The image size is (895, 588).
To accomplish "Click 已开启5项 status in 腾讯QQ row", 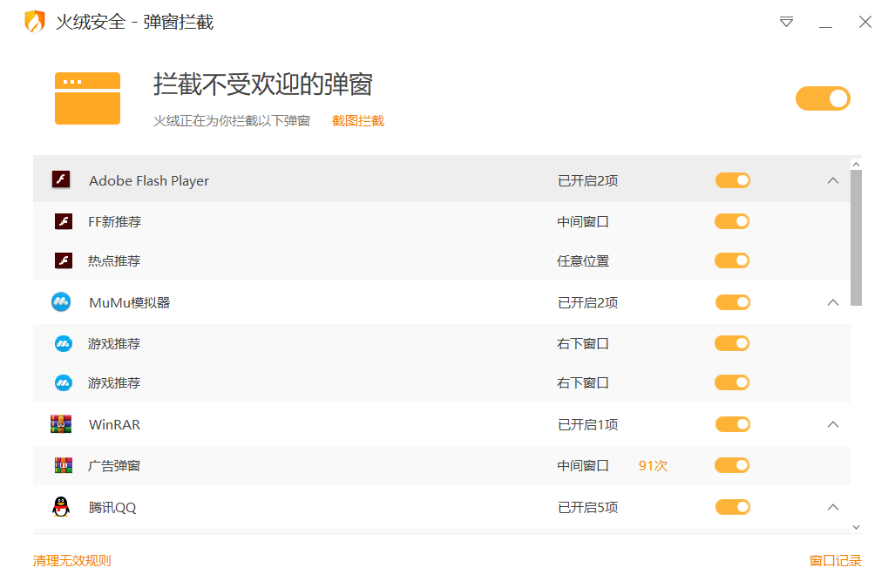I will [588, 508].
